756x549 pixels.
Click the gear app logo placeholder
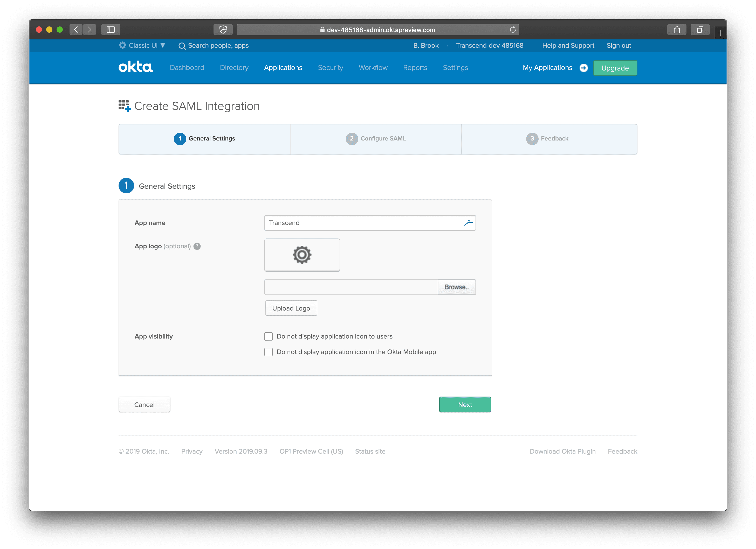(x=302, y=255)
